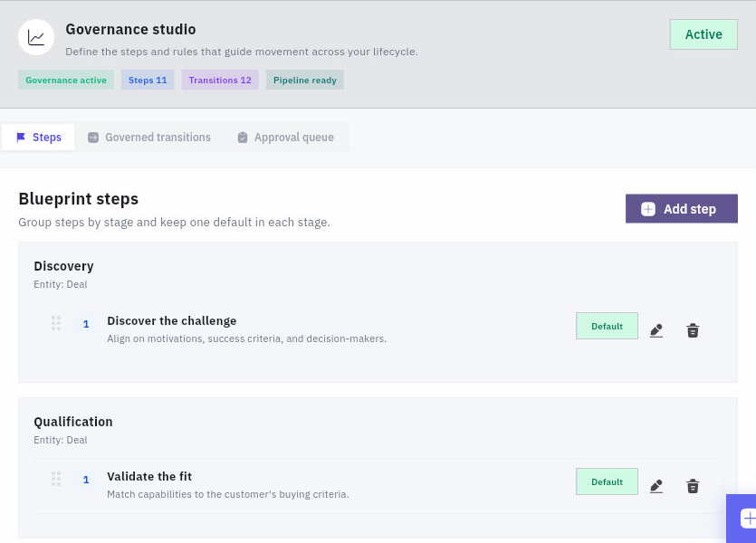Click the Steps 11 badge
756x543 pixels.
[x=148, y=80]
